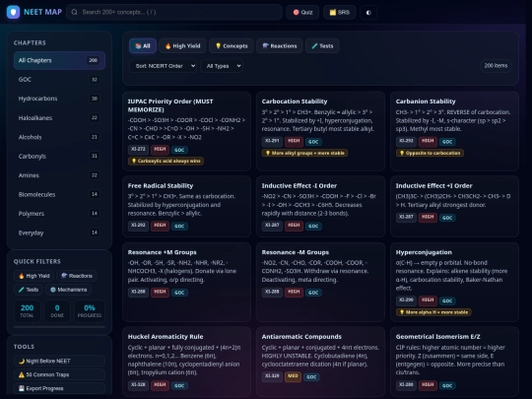Select the Carbonyls chapter
Screen dimensions: 532x399
(x=59, y=156)
